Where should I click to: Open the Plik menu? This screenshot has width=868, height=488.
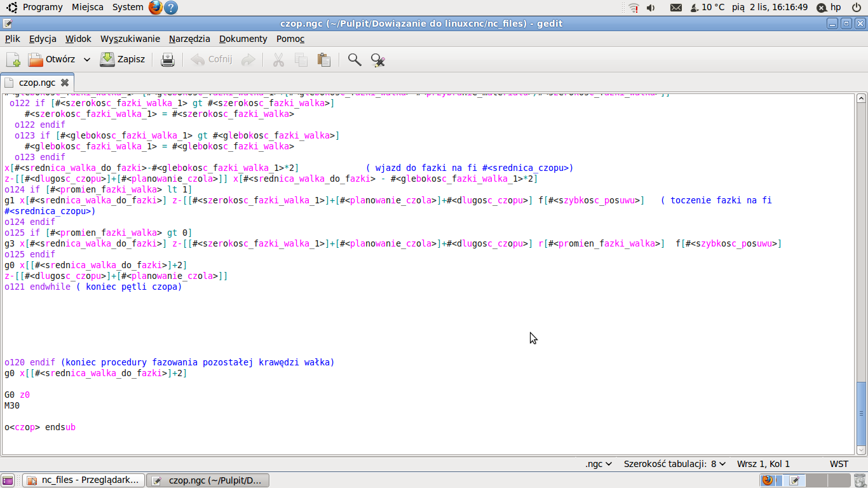13,39
